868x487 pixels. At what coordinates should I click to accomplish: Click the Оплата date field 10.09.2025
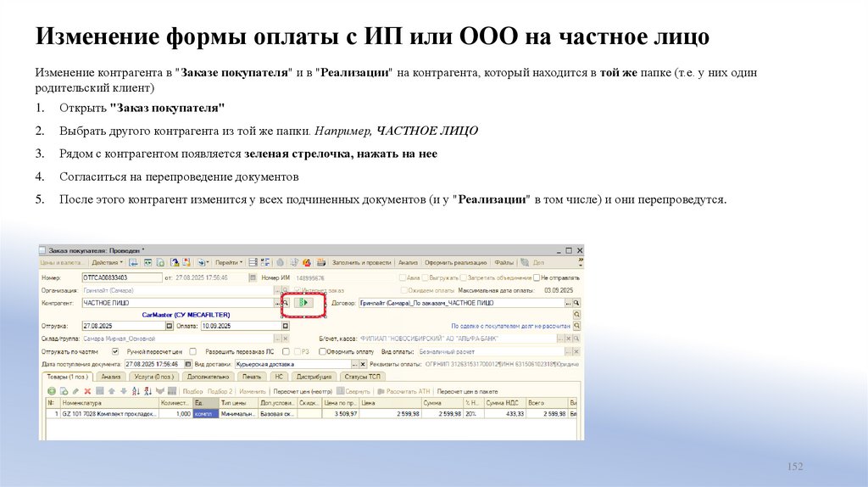click(x=242, y=326)
